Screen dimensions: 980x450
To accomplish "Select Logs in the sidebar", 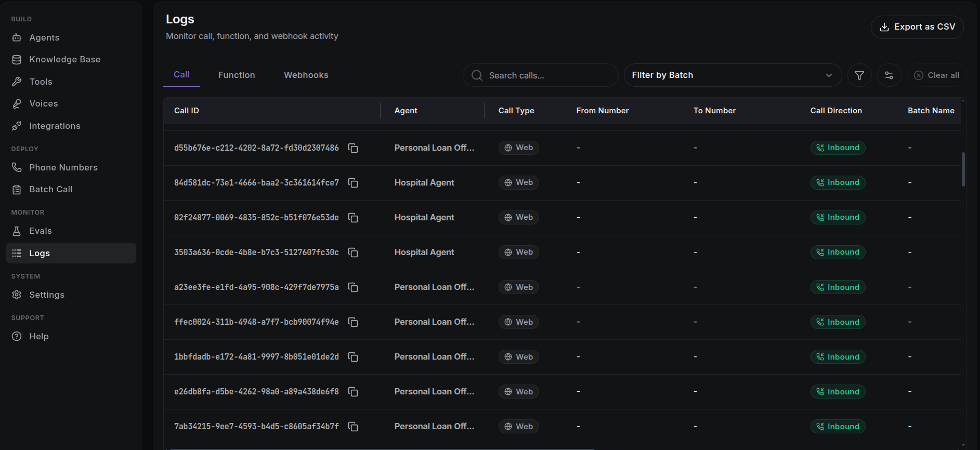I will click(x=71, y=253).
